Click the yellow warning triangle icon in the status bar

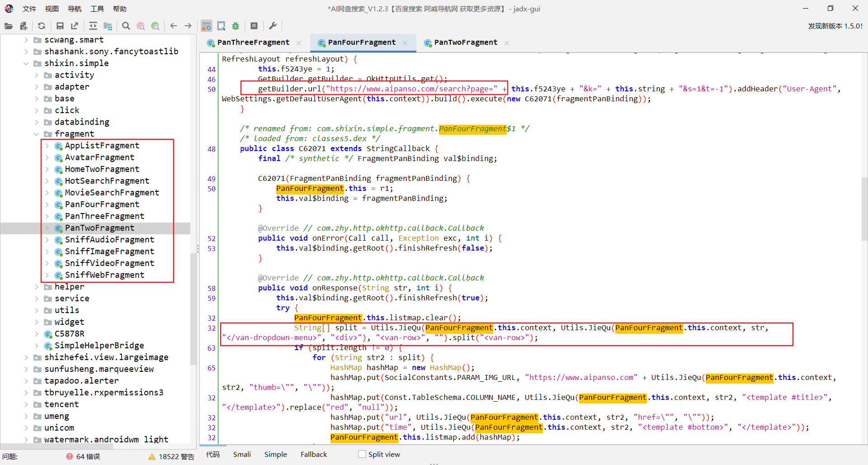152,457
